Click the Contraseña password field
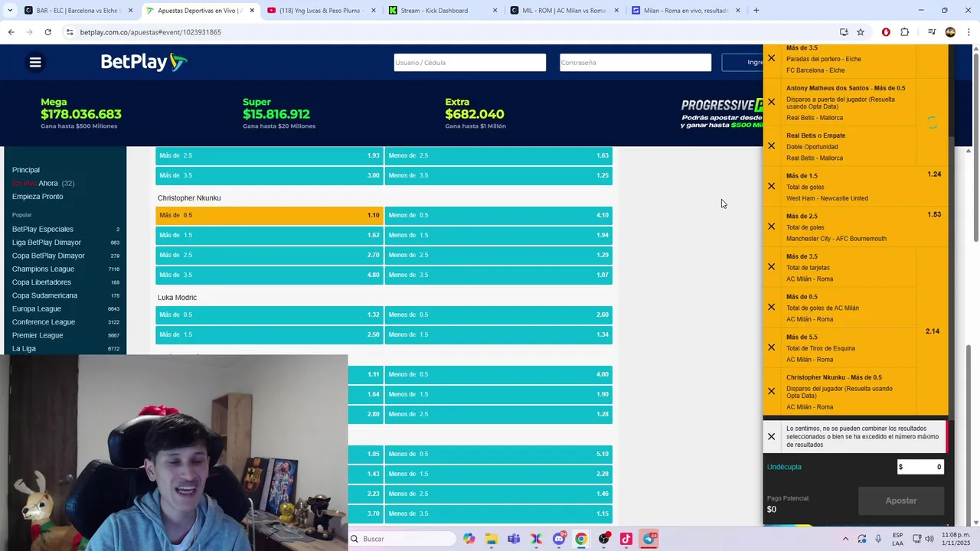Viewport: 980px width, 551px height. pos(635,63)
